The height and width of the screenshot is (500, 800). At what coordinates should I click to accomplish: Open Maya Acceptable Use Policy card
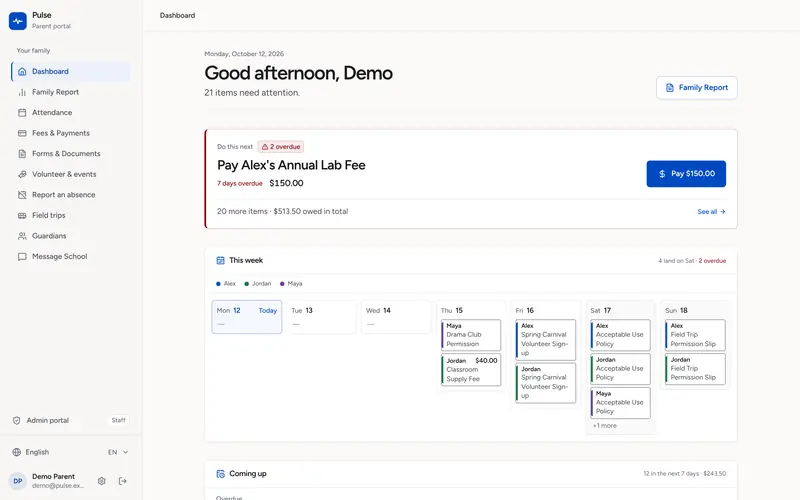tap(620, 403)
